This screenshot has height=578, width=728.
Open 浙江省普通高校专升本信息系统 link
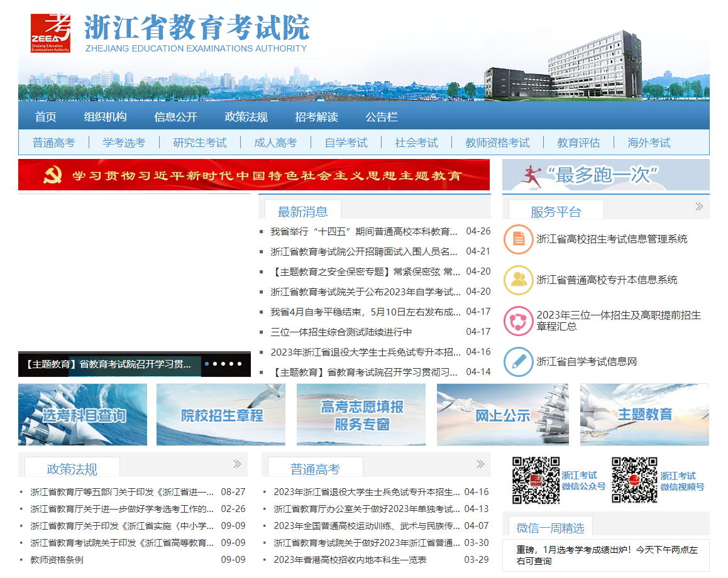pyautogui.click(x=607, y=280)
